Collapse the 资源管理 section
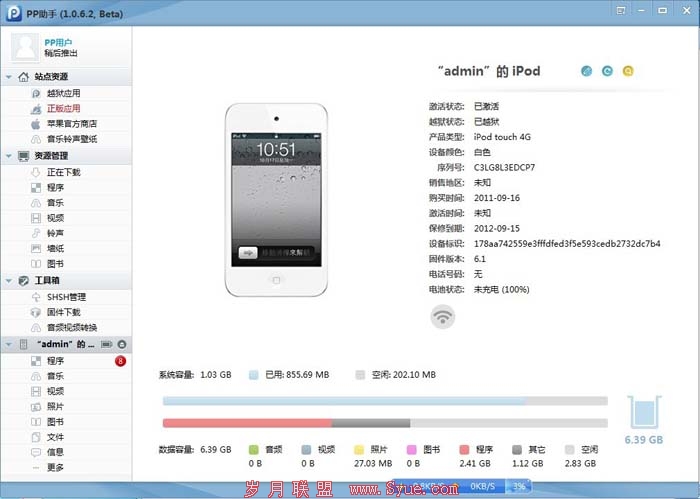Image resolution: width=700 pixels, height=499 pixels. 9,156
